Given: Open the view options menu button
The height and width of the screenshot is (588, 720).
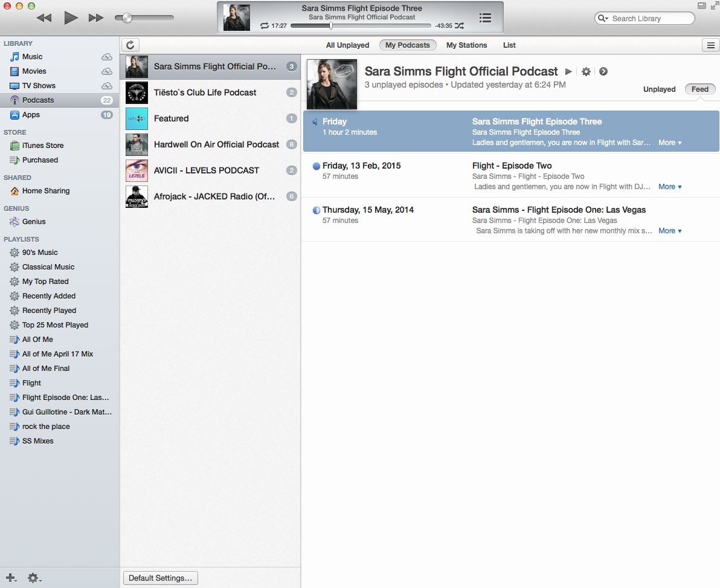Looking at the screenshot, I should pyautogui.click(x=710, y=45).
